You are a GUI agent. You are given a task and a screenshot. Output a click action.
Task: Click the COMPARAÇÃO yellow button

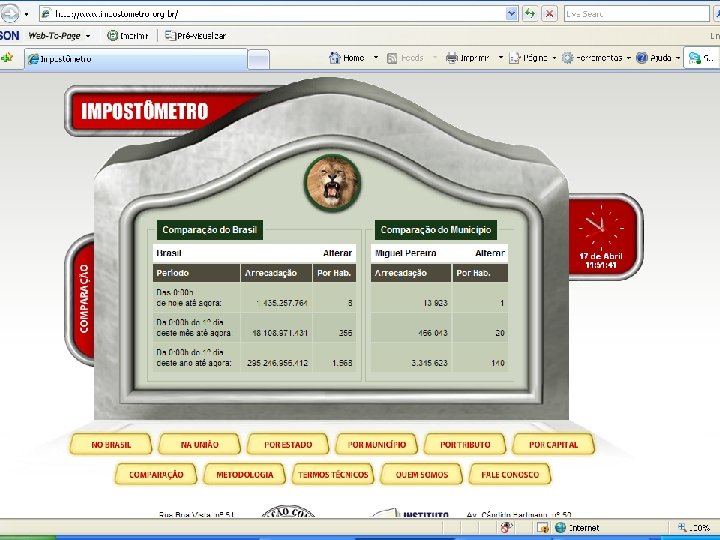tap(156, 474)
